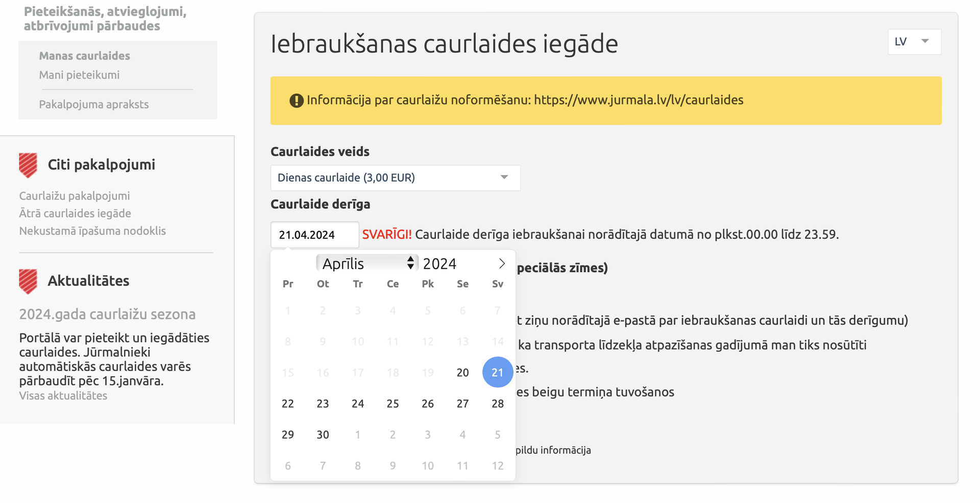Screen dimensions: 980x503
Task: Click the date field showing 21.04.2024
Action: (315, 235)
